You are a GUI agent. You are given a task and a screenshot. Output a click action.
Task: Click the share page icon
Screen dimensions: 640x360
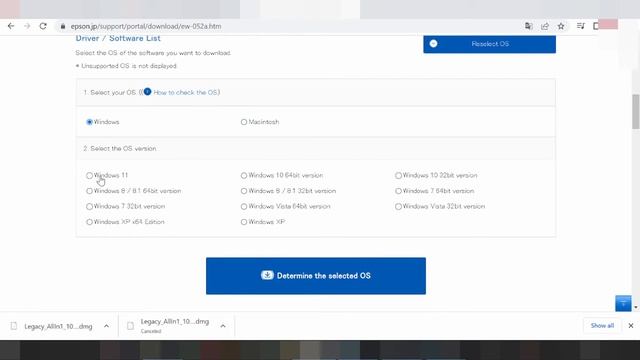tap(544, 26)
